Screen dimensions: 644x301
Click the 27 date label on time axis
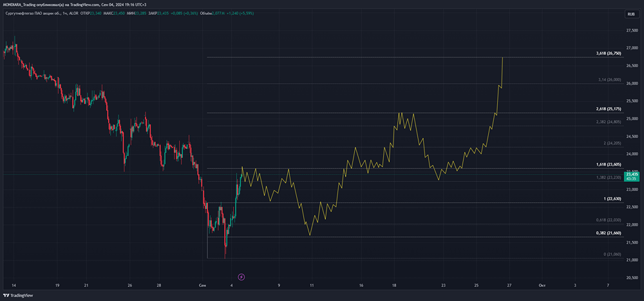(x=509, y=286)
